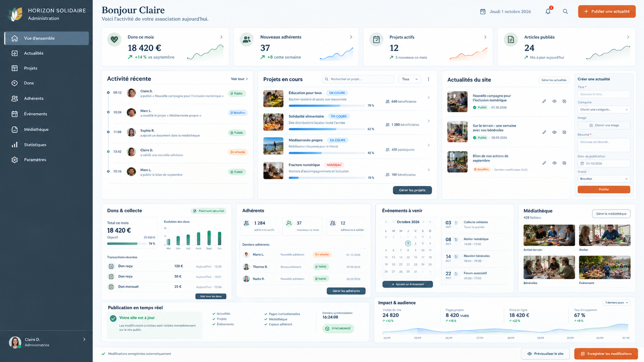Click the Éducation pour tous 78% progress bar
This screenshot has height=362, width=644.
pyautogui.click(x=326, y=105)
